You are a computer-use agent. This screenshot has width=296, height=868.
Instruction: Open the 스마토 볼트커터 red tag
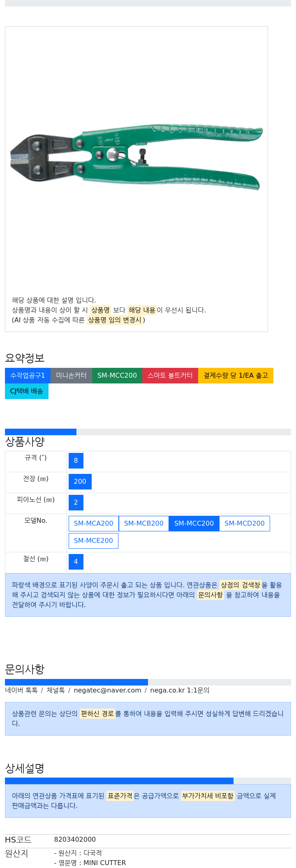pyautogui.click(x=170, y=376)
